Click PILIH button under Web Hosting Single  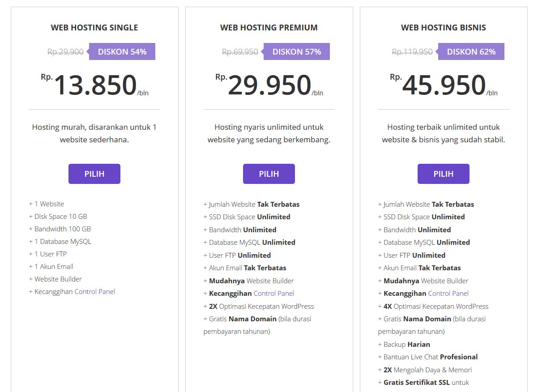[94, 174]
